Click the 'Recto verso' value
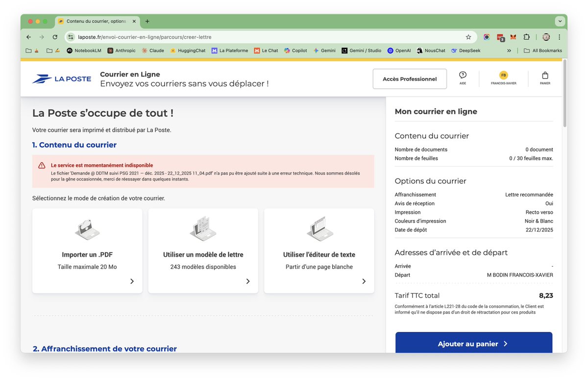Image resolution: width=588 pixels, height=380 pixels. click(539, 212)
